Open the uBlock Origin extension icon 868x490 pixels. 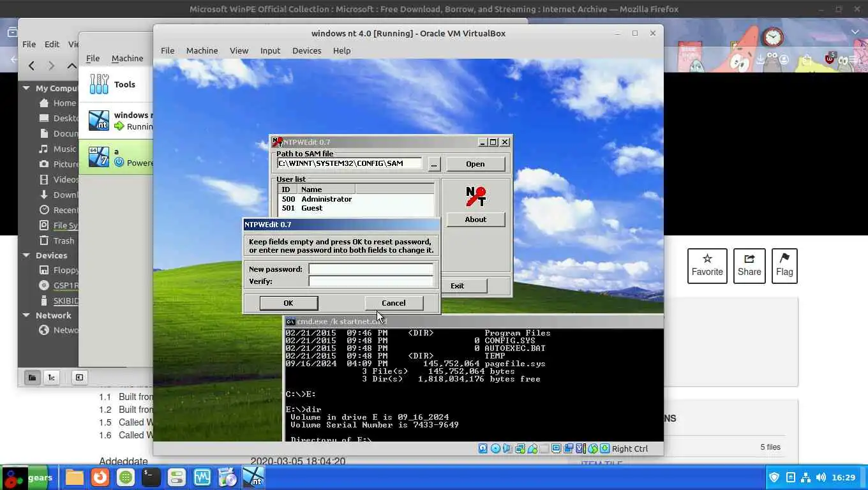[829, 59]
